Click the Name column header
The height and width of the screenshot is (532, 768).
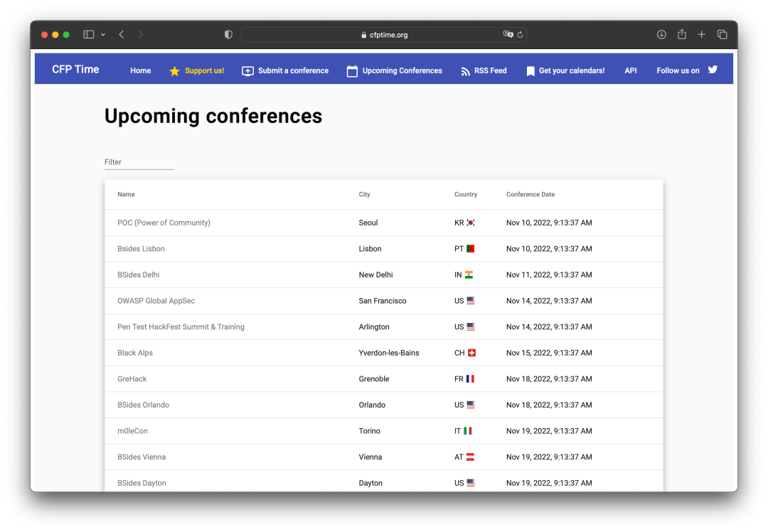pyautogui.click(x=126, y=194)
